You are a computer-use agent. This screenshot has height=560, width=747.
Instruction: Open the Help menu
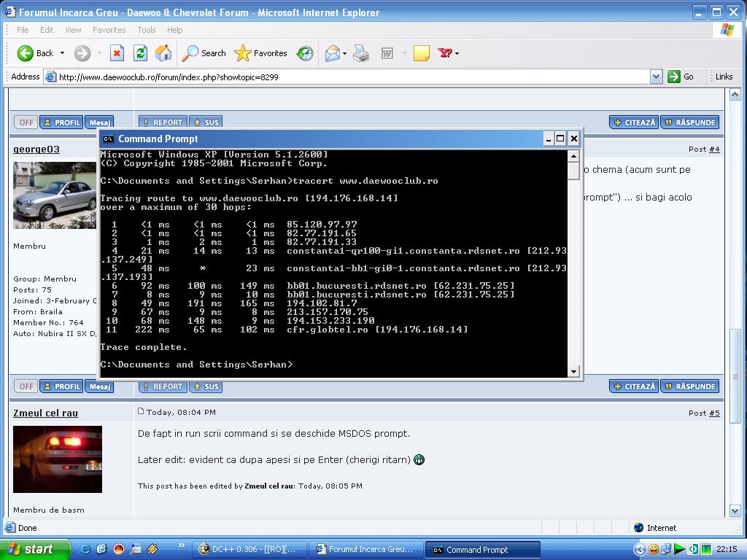point(175,30)
